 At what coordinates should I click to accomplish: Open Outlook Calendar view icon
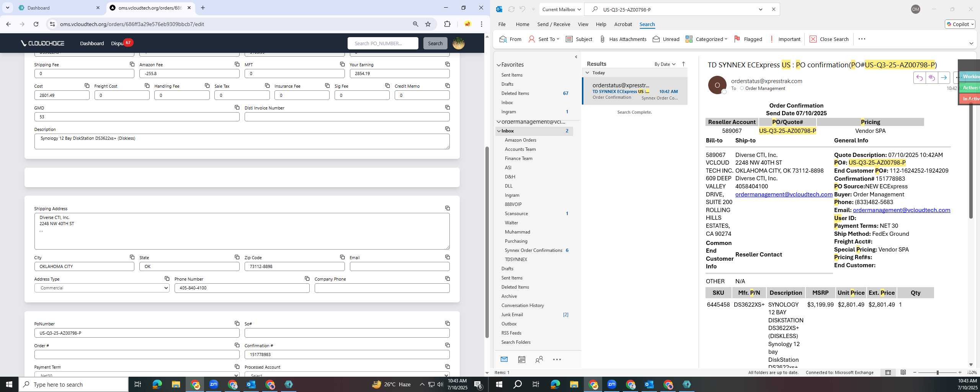click(521, 359)
